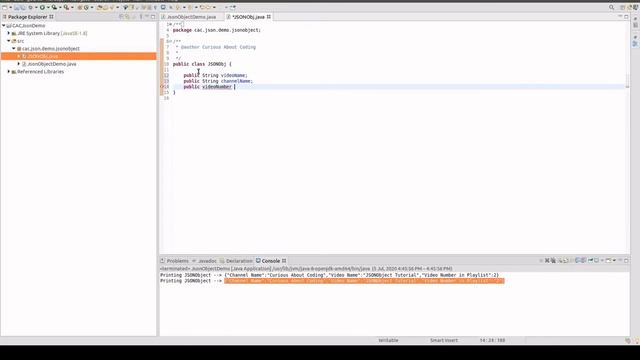Click Writable in the status bar
This screenshot has height=360, width=640.
388,340
